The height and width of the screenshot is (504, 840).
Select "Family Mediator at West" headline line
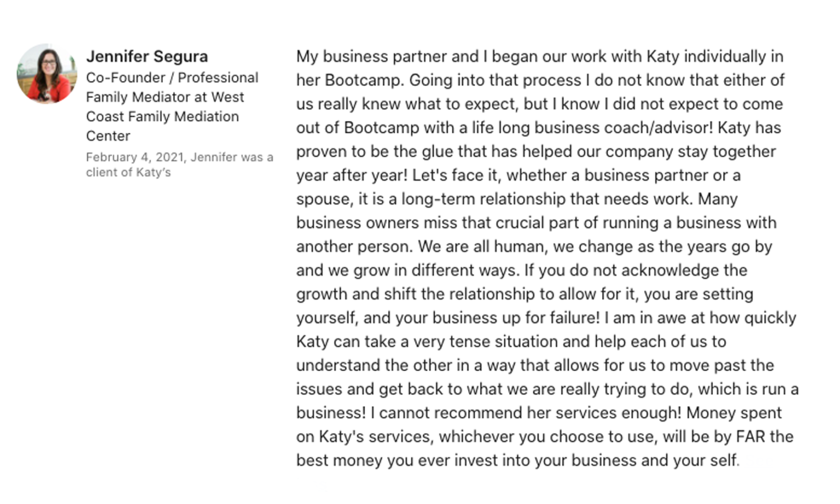165,97
